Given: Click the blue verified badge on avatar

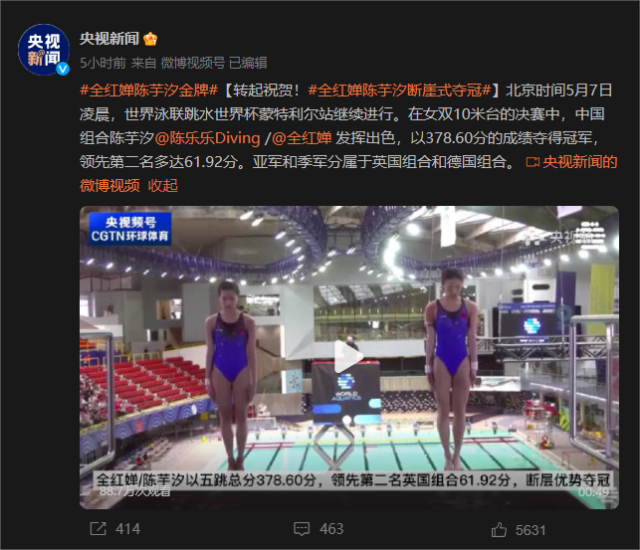Looking at the screenshot, I should (x=63, y=69).
